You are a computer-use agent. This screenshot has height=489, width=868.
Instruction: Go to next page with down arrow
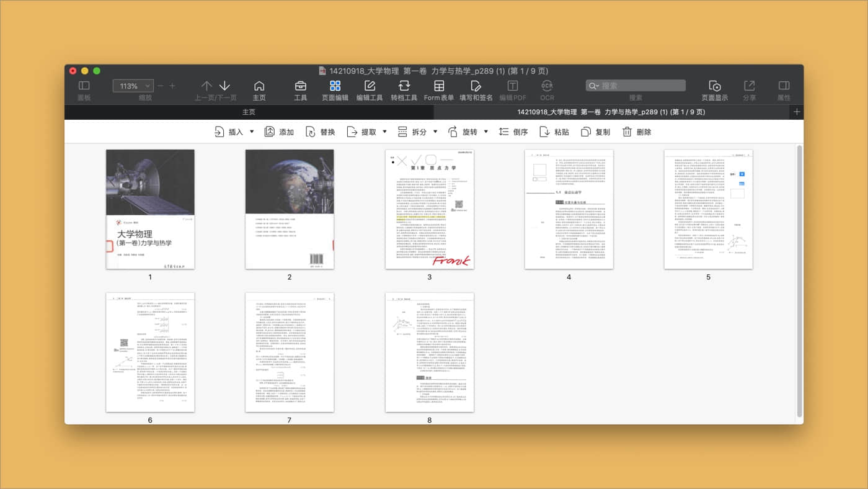(x=225, y=86)
